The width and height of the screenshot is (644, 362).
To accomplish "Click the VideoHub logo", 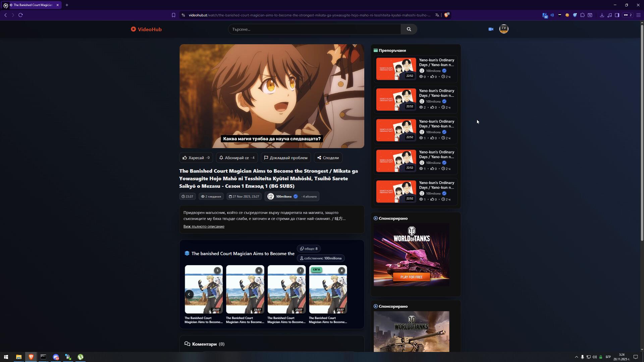I will pos(146,29).
